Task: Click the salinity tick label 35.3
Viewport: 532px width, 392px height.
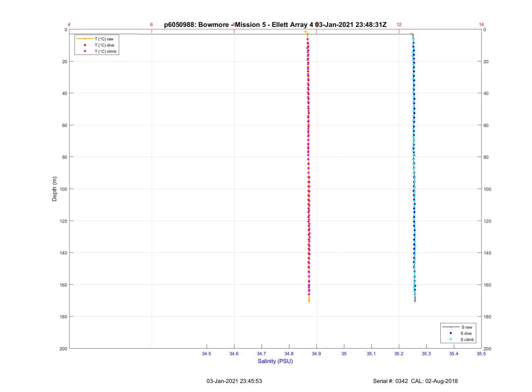Action: (426, 354)
